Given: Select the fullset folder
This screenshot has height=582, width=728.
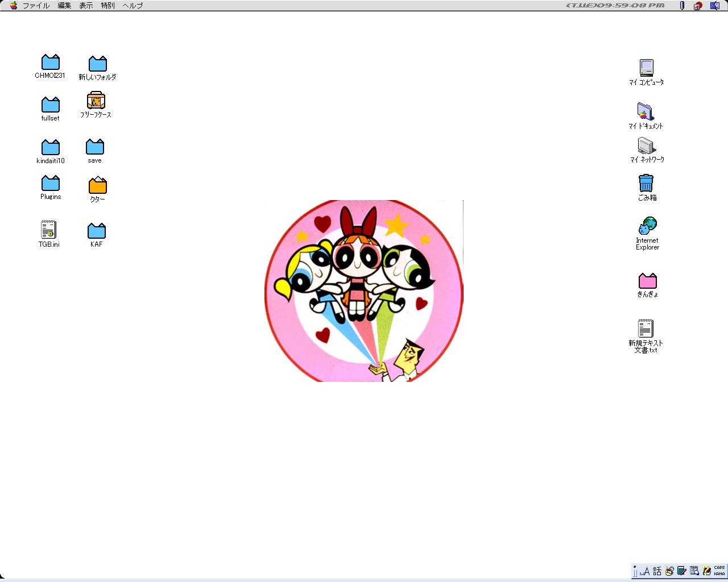Looking at the screenshot, I should [50, 109].
